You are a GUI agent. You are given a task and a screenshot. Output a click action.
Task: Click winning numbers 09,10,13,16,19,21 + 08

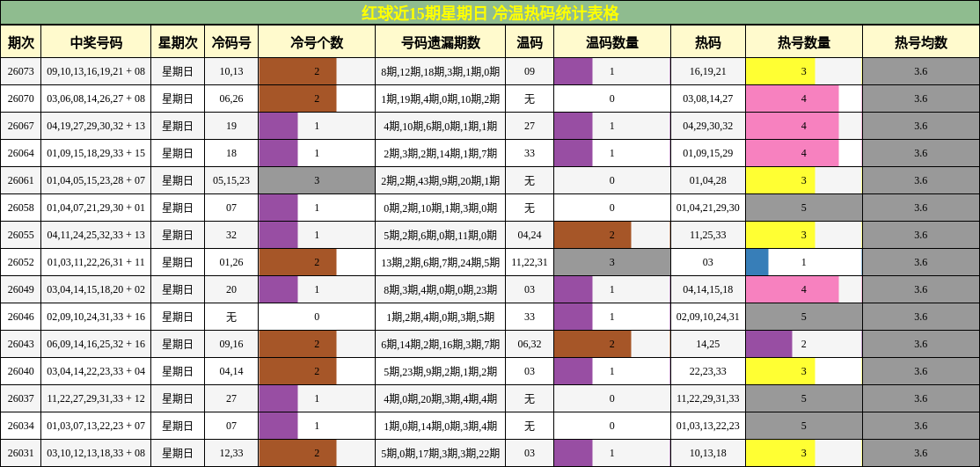pyautogui.click(x=96, y=71)
